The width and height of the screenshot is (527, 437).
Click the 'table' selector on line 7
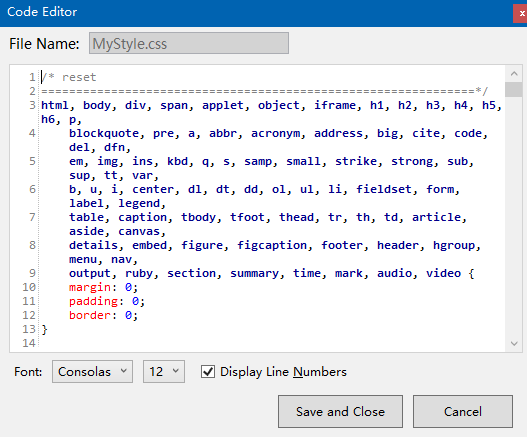(x=86, y=217)
